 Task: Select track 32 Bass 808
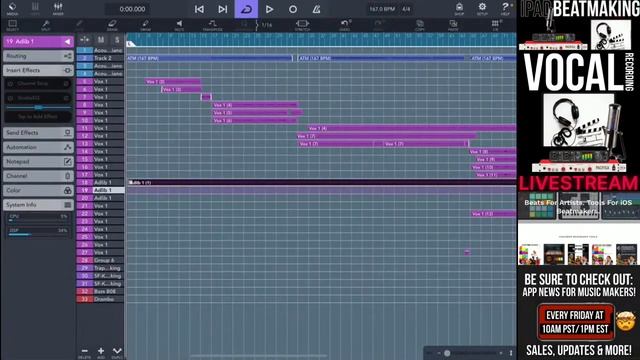pos(100,291)
